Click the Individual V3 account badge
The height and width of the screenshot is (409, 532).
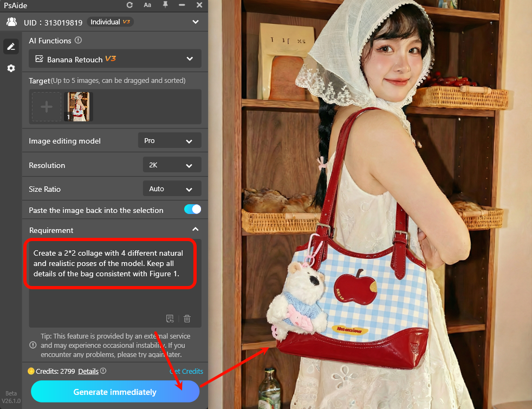110,22
